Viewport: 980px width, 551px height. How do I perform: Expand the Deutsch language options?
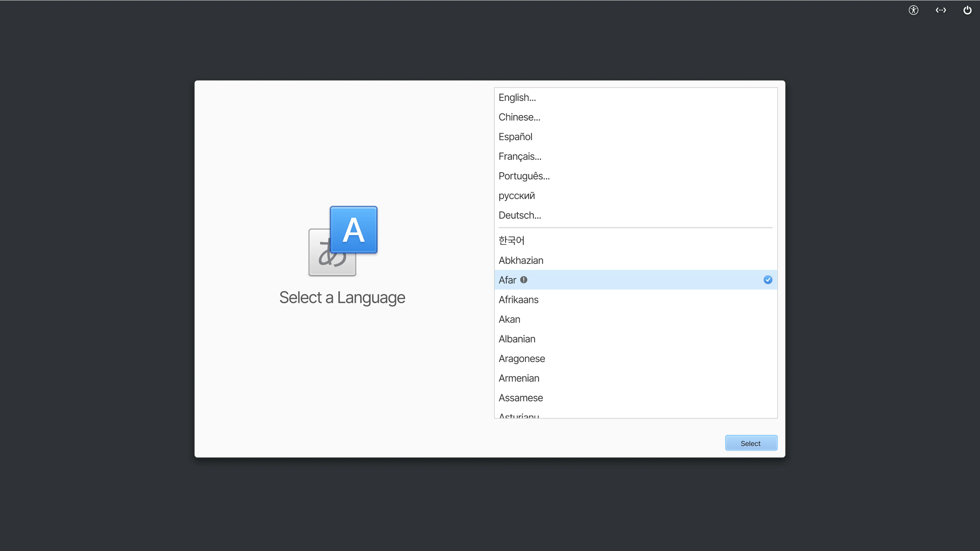(x=520, y=215)
